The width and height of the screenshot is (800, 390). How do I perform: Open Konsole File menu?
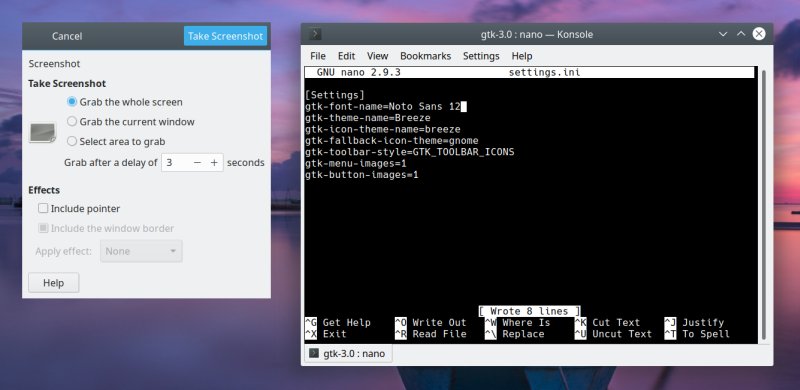318,56
